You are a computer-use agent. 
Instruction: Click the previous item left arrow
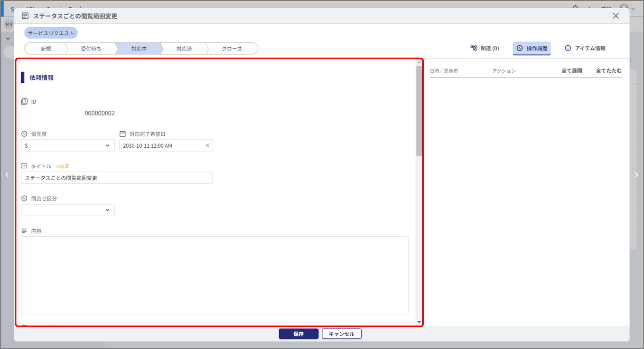[x=7, y=175]
